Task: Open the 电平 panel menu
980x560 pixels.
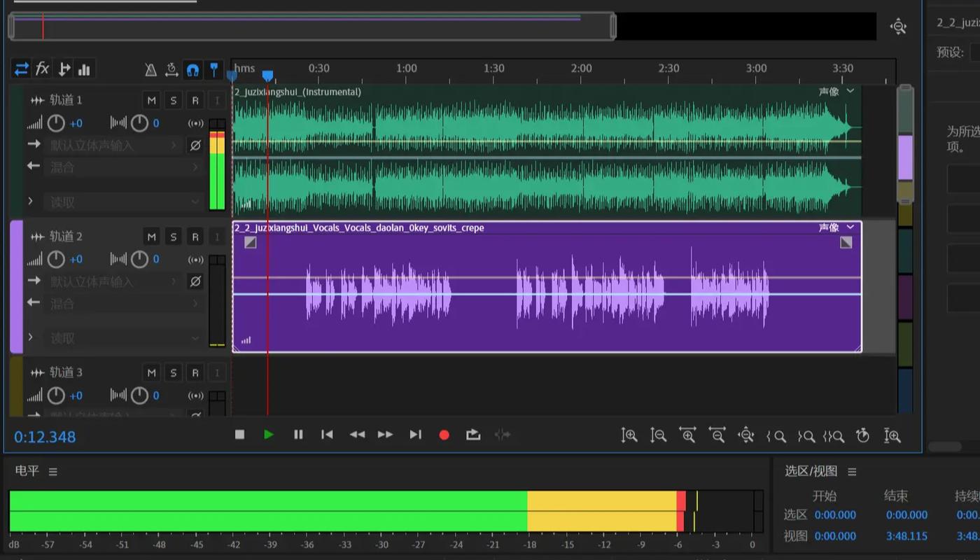Action: (x=52, y=472)
